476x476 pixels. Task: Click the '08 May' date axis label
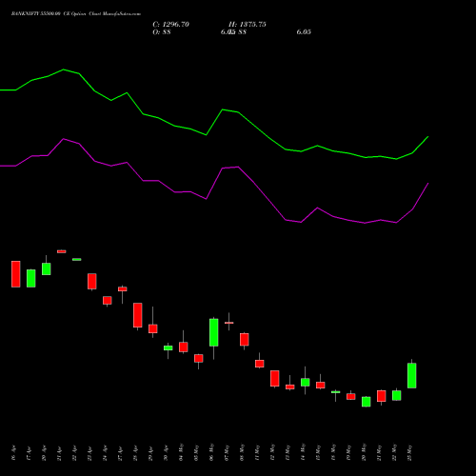click(x=242, y=452)
